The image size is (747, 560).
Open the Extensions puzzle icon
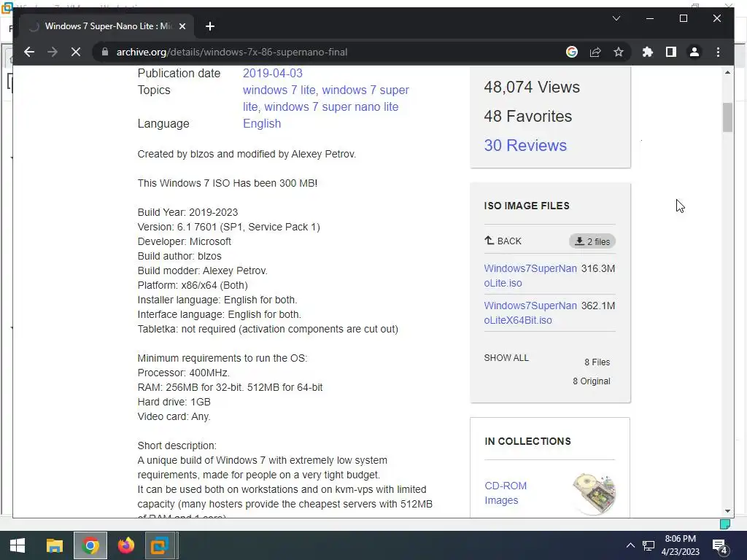[648, 52]
